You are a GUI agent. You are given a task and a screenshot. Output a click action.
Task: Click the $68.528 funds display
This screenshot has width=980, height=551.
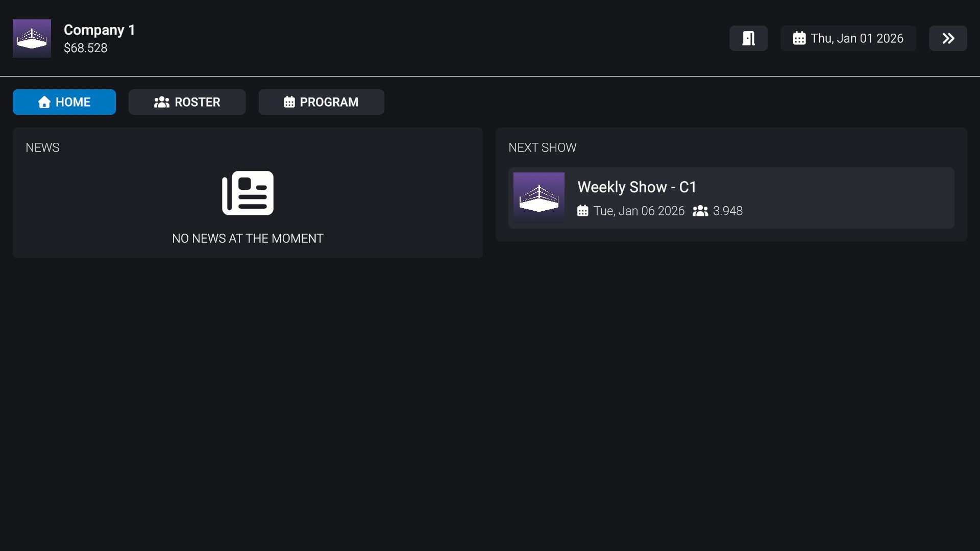pos(85,48)
